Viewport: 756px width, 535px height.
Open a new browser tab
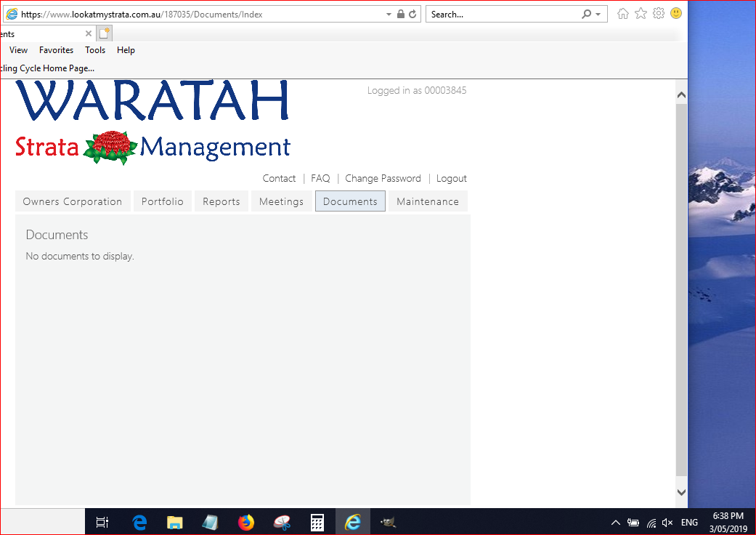[x=105, y=33]
